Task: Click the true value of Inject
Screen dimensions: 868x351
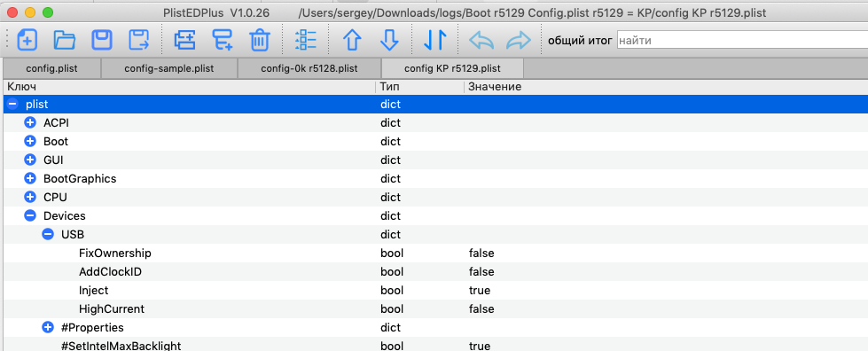Action: tap(480, 291)
